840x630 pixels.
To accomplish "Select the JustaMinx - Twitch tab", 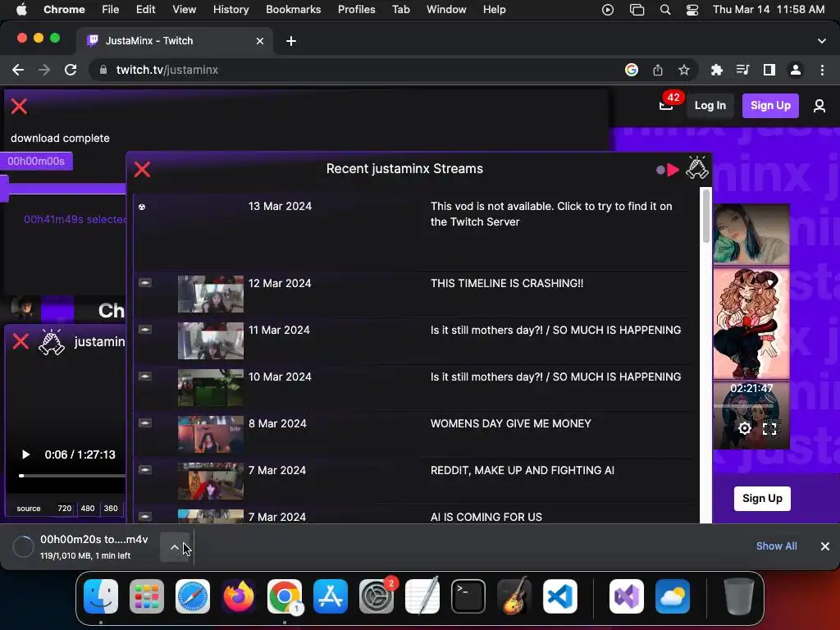I will pos(176,41).
